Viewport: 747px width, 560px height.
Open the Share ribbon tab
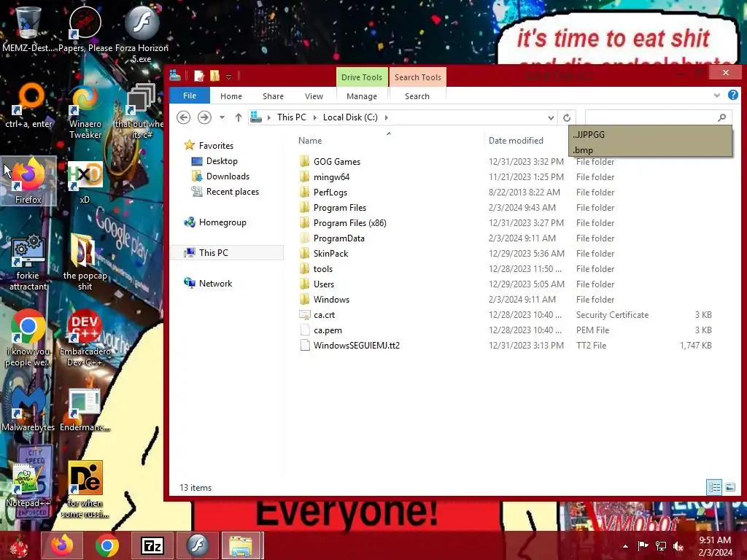(273, 96)
